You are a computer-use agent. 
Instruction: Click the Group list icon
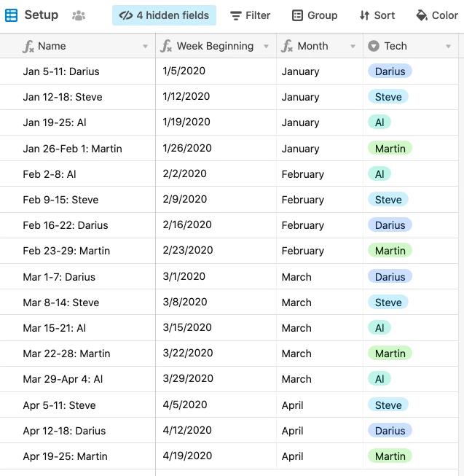coord(297,15)
